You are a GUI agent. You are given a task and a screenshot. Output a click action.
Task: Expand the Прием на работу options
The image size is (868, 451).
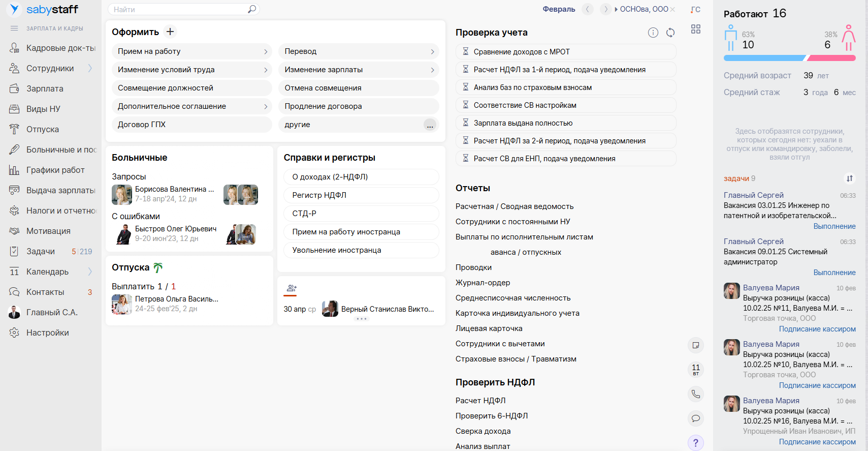pyautogui.click(x=266, y=51)
